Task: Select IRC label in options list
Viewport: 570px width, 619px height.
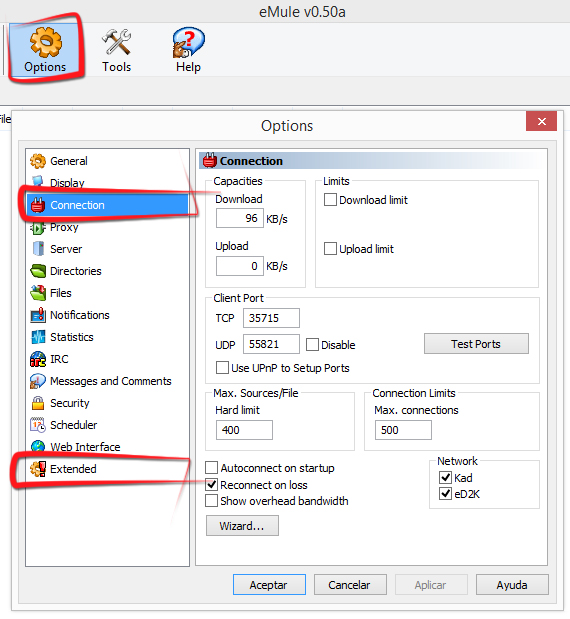Action: 59,359
